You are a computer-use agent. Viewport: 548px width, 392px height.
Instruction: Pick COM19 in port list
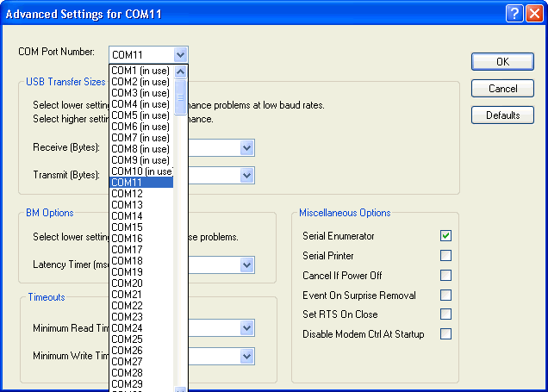tap(141, 271)
